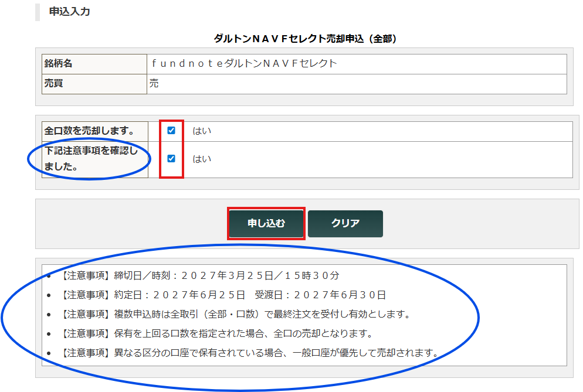Image resolution: width=583 pixels, height=392 pixels.
Task: Select the 締切日/時刻 2027年3月25日 note
Action: click(x=200, y=276)
